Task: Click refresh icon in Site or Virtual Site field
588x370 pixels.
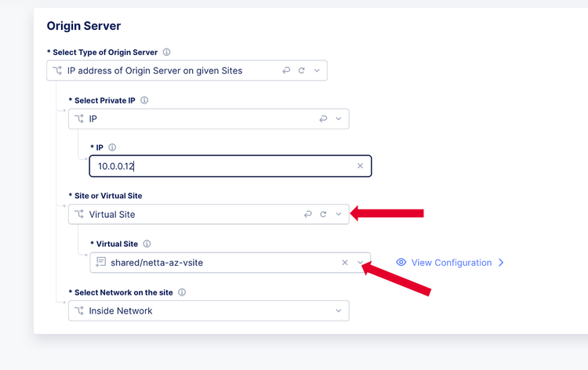Action: 323,214
